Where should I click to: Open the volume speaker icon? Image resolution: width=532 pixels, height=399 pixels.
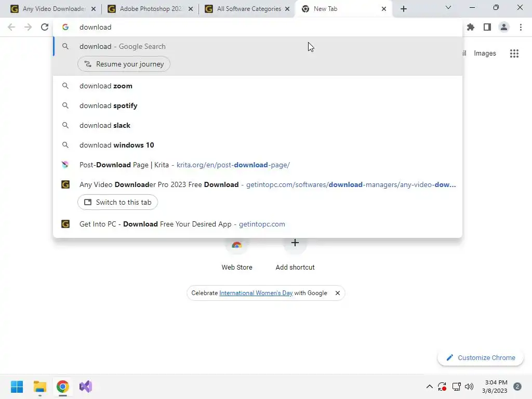coord(469,387)
